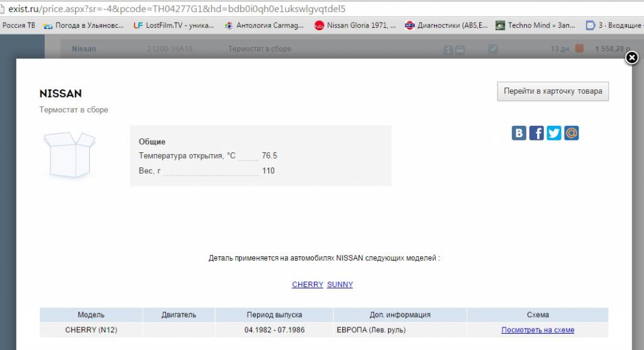Open 'Россия ТВ' bookmark
Image resolution: width=644 pixels, height=350 pixels.
click(x=19, y=26)
